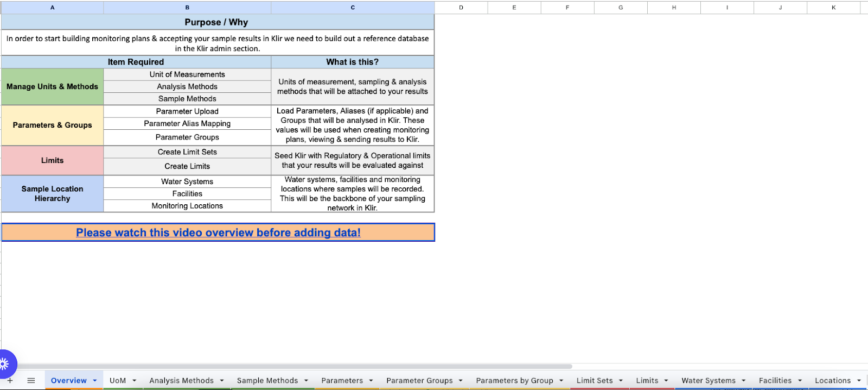Open the Parameters by Group tab dropdown arrow

coord(561,381)
